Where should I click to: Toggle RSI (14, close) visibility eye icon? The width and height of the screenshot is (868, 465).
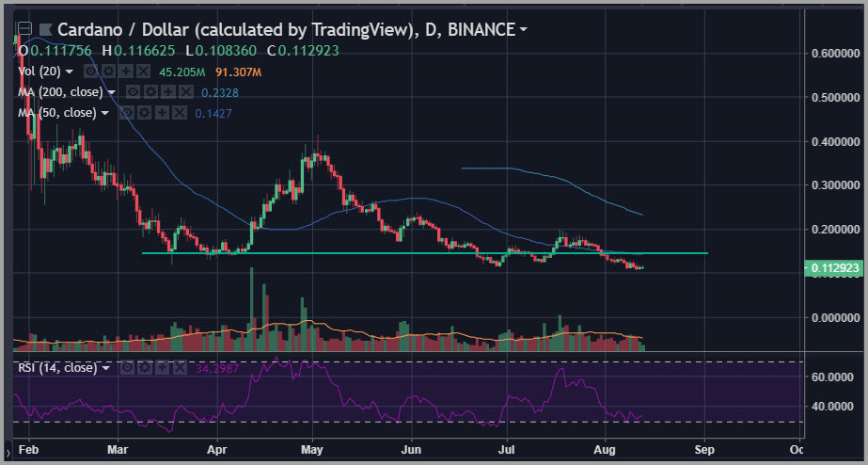coord(128,367)
